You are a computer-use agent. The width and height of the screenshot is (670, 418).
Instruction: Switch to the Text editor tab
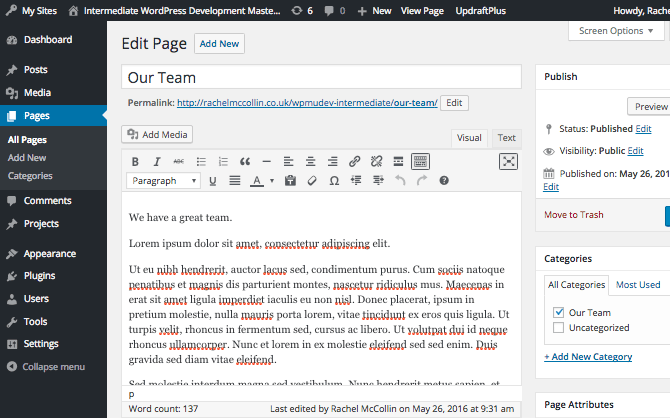[x=507, y=138]
